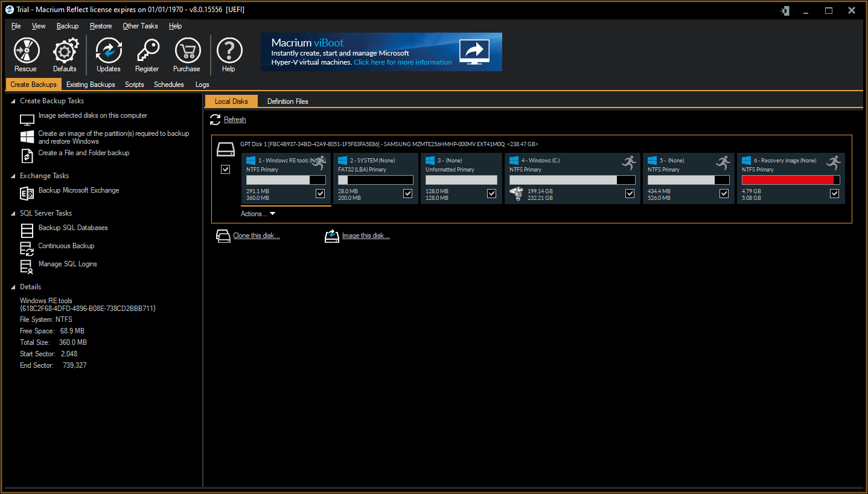Open the Rescue media wizard icon
Screen dimensions: 868x494
click(25, 50)
